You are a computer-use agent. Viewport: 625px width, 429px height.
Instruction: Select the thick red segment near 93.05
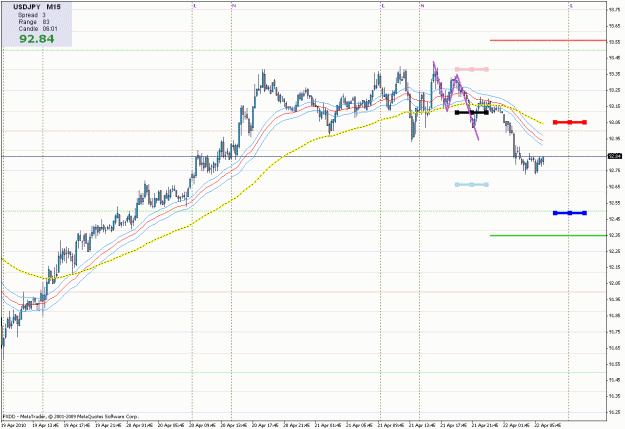click(570, 122)
